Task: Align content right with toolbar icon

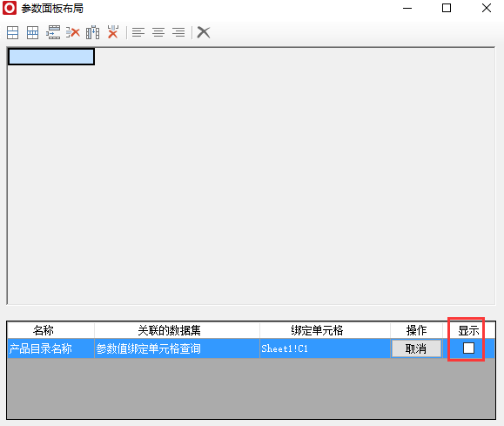Action: click(x=178, y=32)
